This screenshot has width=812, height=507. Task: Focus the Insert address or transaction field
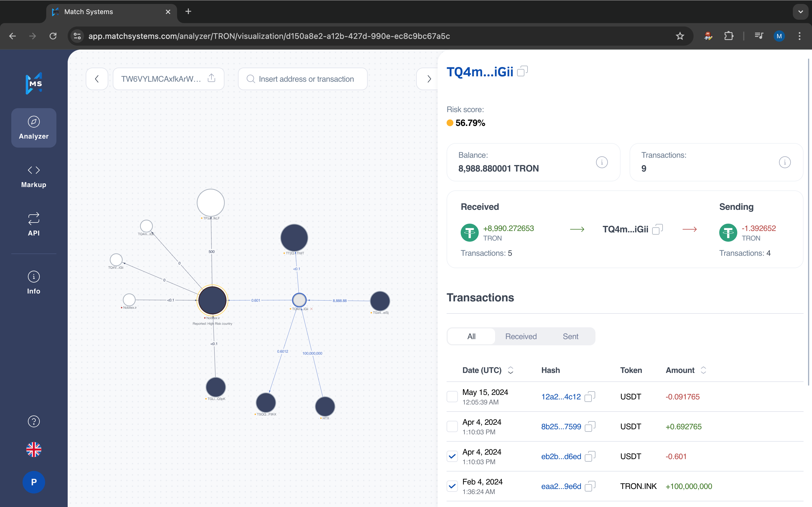[x=306, y=79]
